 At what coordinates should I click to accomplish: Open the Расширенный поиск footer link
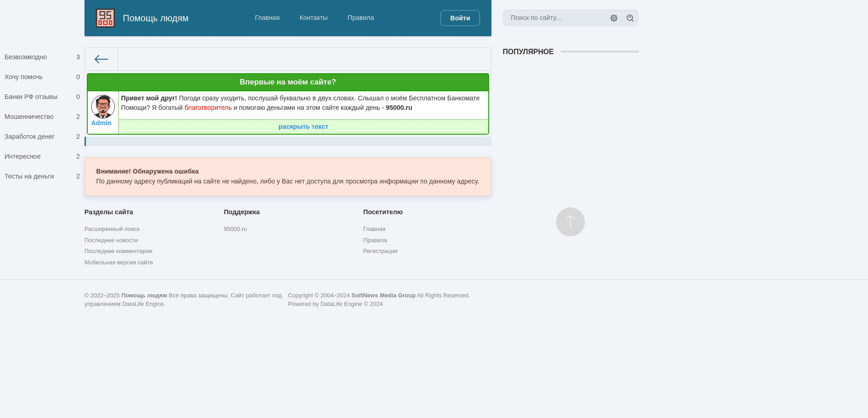pyautogui.click(x=112, y=229)
